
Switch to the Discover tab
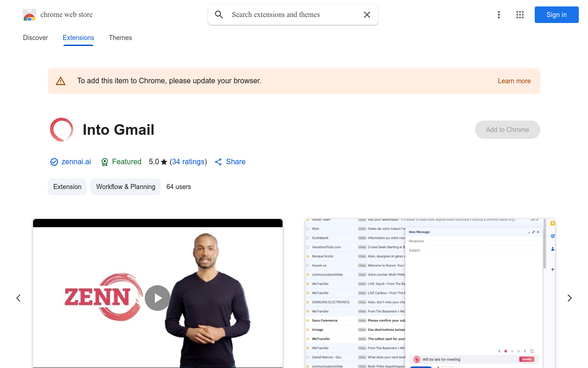35,38
